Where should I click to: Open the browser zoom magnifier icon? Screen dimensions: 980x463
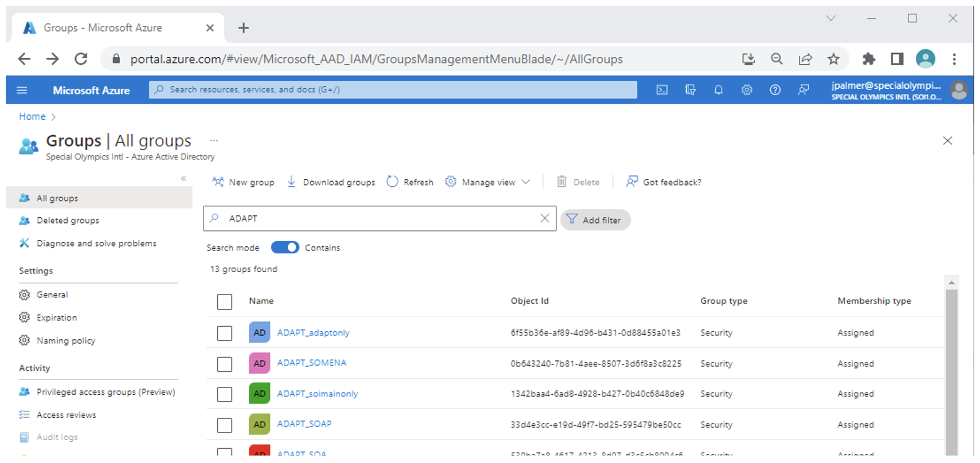[777, 58]
